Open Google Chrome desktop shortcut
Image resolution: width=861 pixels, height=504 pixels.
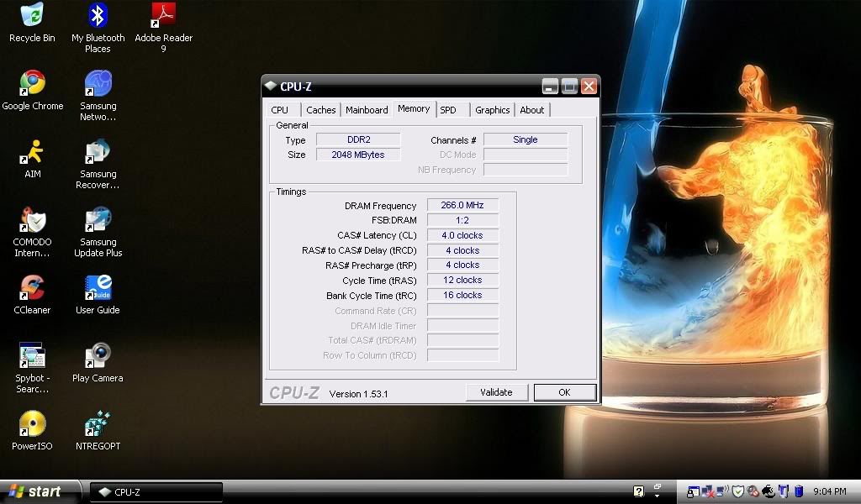pyautogui.click(x=32, y=84)
